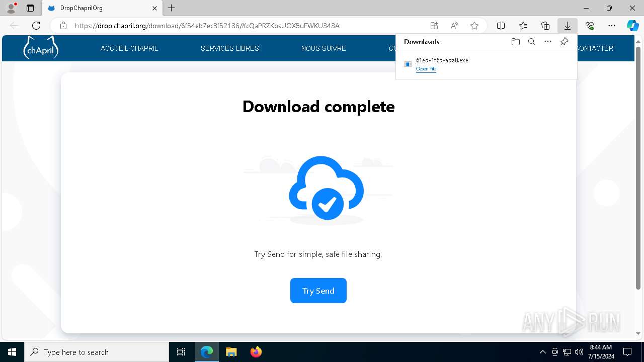This screenshot has width=644, height=362.
Task: Open CONTACTER menu item
Action: (595, 48)
